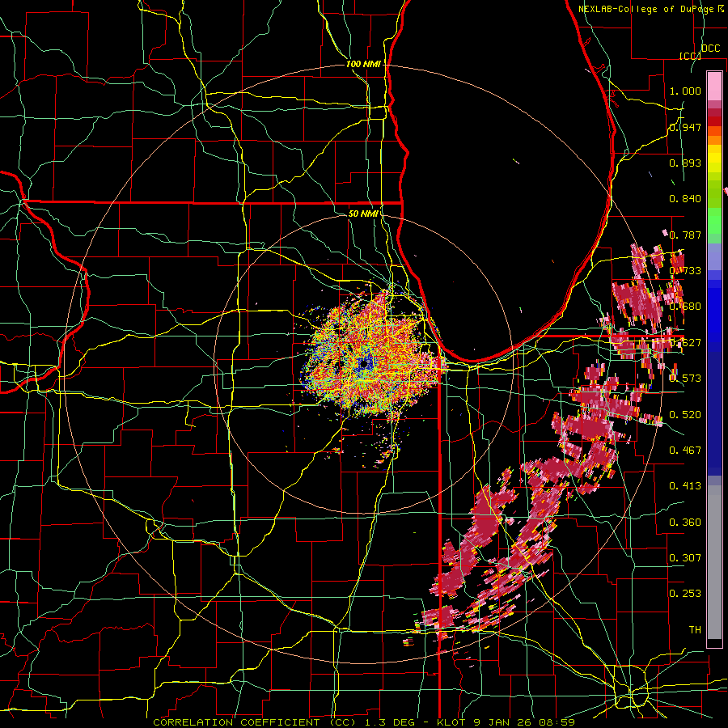Click the 9 JAN 26 date text

pos(502,722)
